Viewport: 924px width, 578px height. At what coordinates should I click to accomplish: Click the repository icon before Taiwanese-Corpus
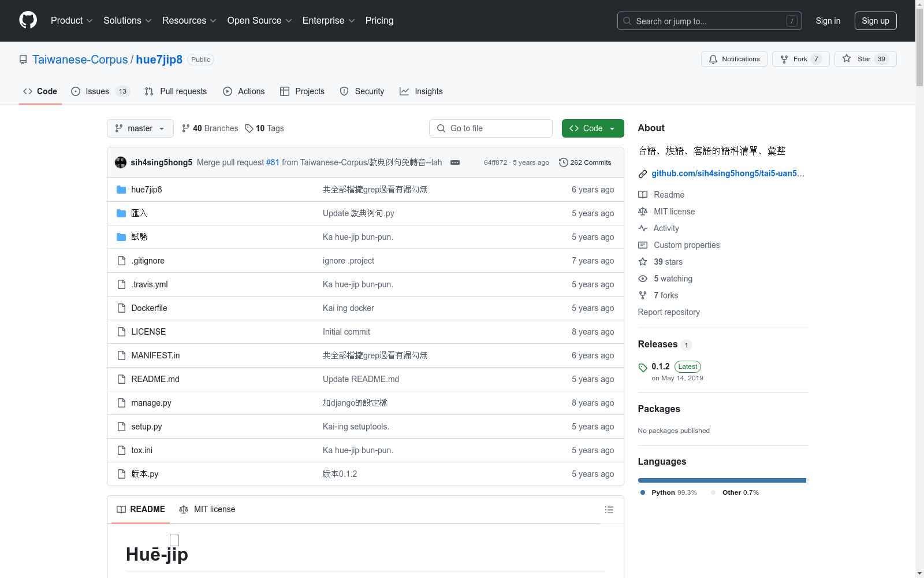pos(23,60)
